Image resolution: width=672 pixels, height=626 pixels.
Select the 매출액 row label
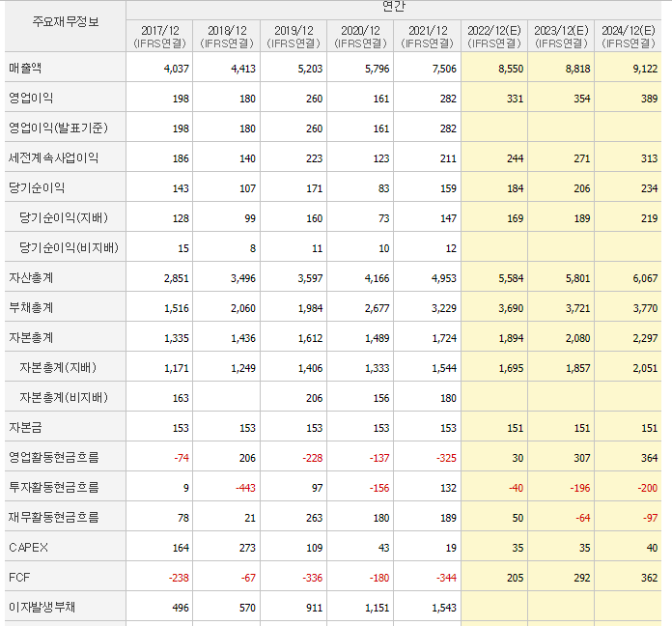[x=25, y=69]
